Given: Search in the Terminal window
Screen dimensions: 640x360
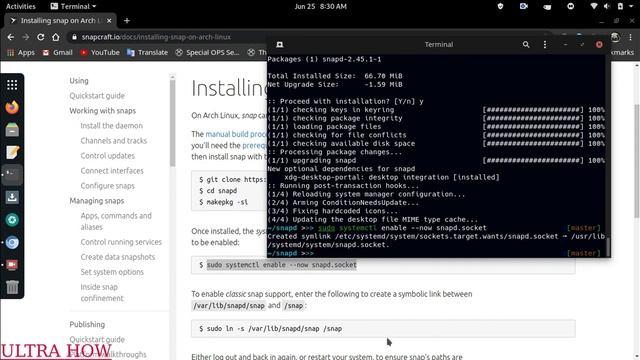Looking at the screenshot, I should (x=526, y=44).
